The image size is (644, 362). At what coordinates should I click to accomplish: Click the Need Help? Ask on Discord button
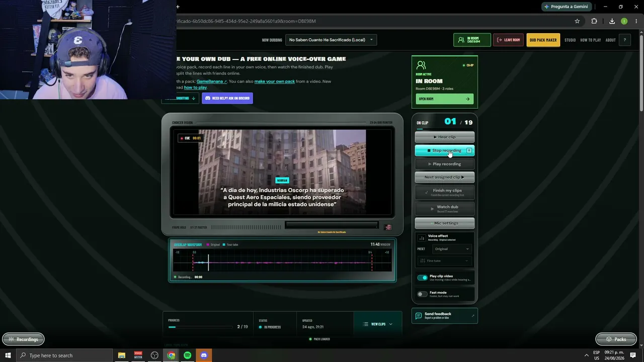click(x=227, y=99)
